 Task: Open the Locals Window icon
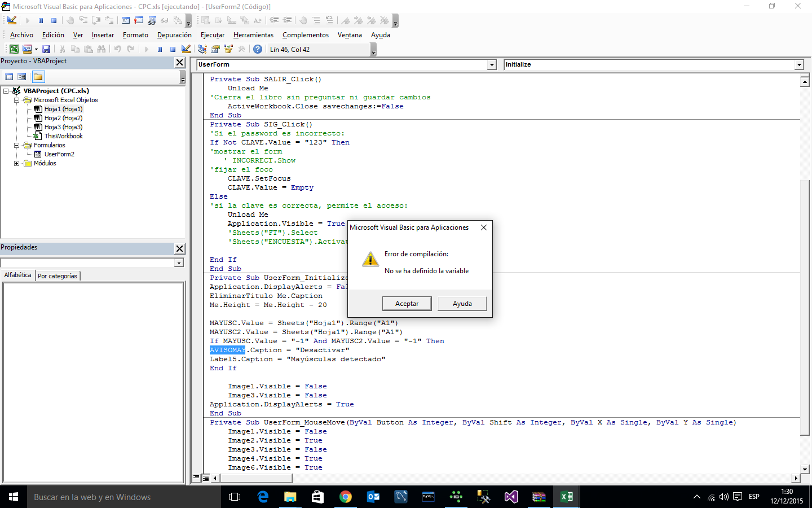(x=126, y=20)
